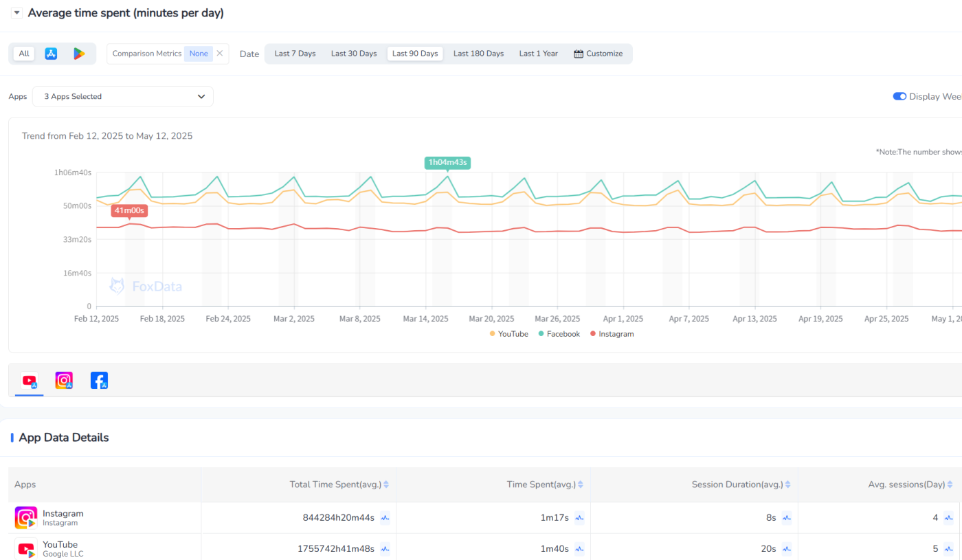Image resolution: width=962 pixels, height=560 pixels.
Task: Select None under Comparison Metrics
Action: [199, 54]
